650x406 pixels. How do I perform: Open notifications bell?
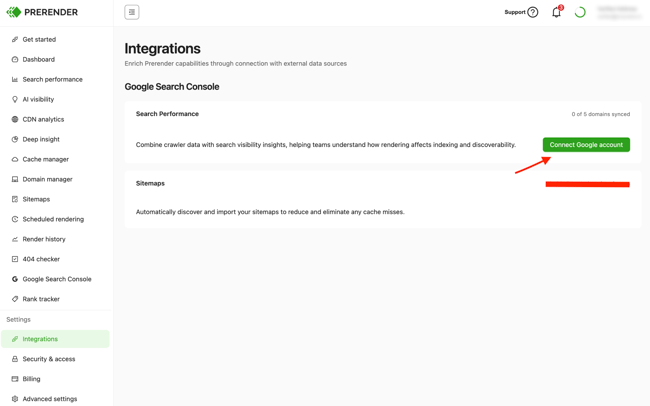(x=556, y=12)
